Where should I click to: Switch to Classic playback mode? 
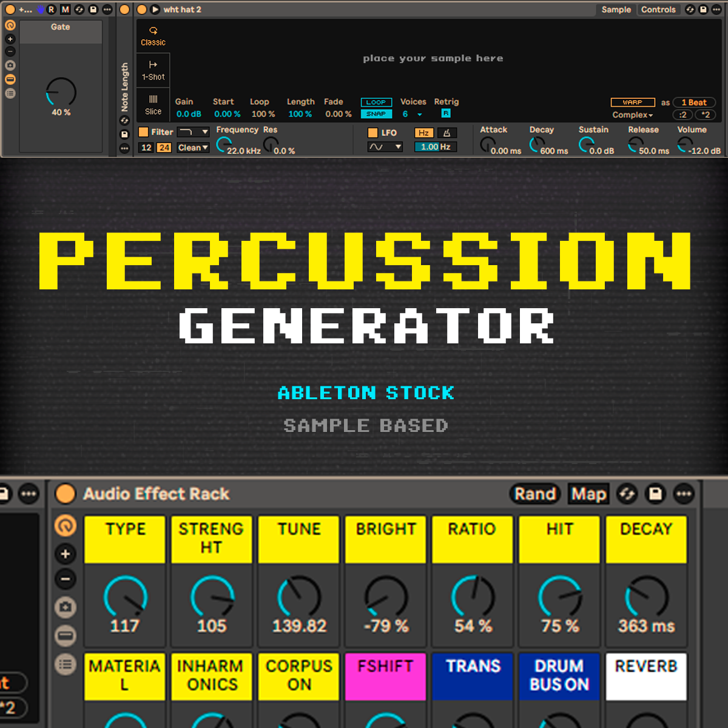pos(153,36)
